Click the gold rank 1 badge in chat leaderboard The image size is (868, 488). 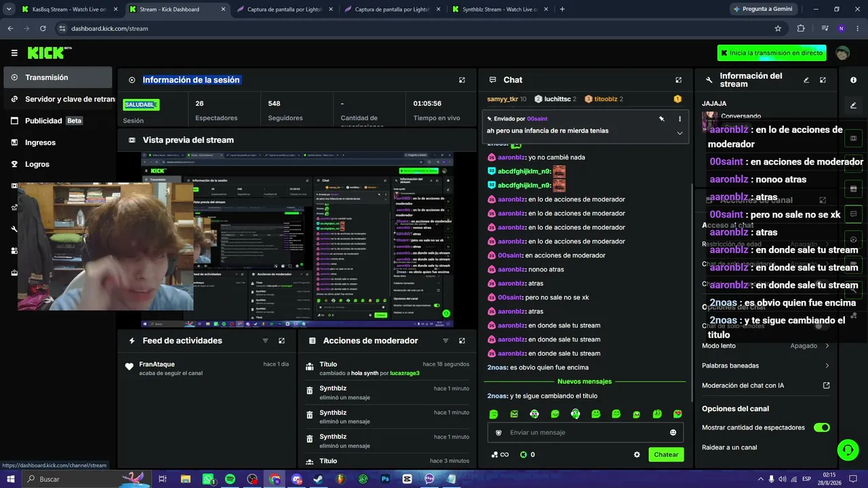[677, 99]
